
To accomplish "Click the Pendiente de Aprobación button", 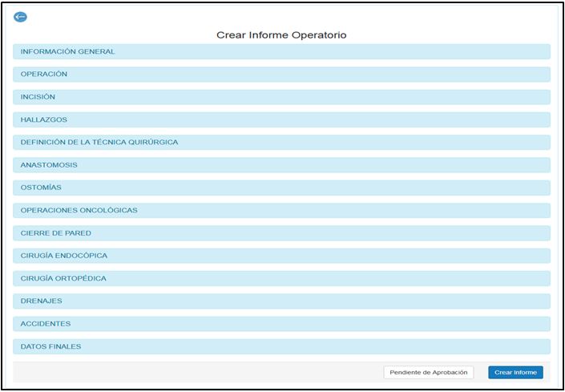I will 429,372.
